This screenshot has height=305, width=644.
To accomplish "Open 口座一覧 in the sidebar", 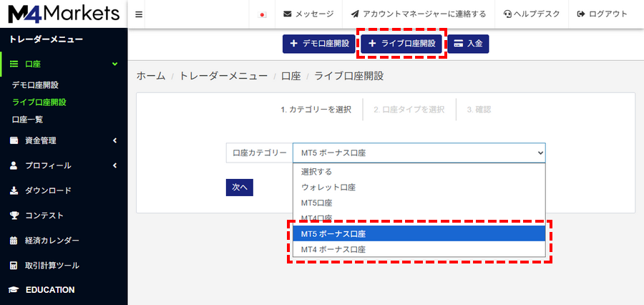I will [x=27, y=120].
